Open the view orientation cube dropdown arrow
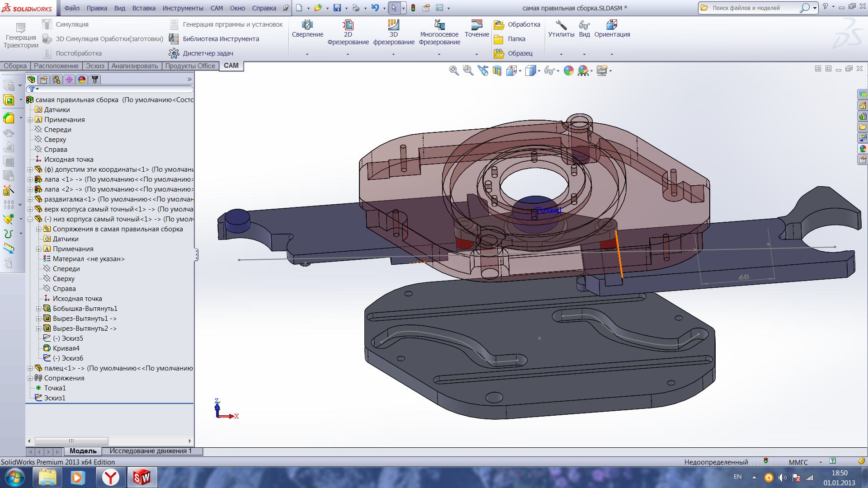The width and height of the screenshot is (868, 488). tap(520, 71)
